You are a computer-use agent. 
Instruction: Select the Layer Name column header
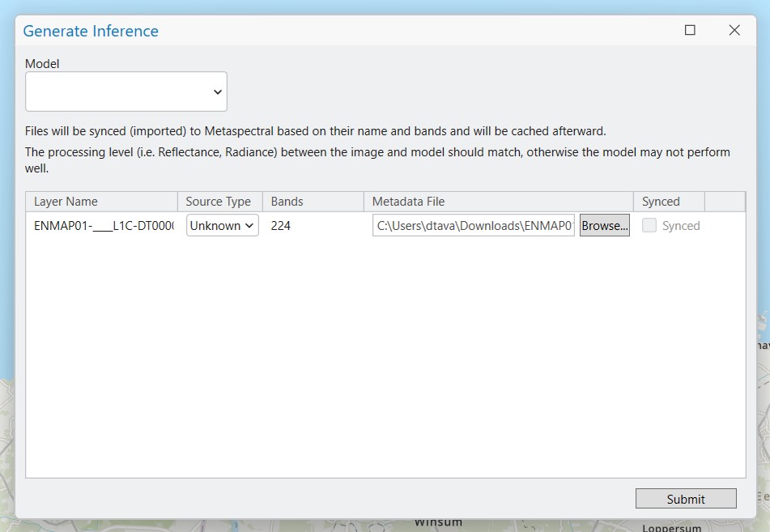[101, 202]
